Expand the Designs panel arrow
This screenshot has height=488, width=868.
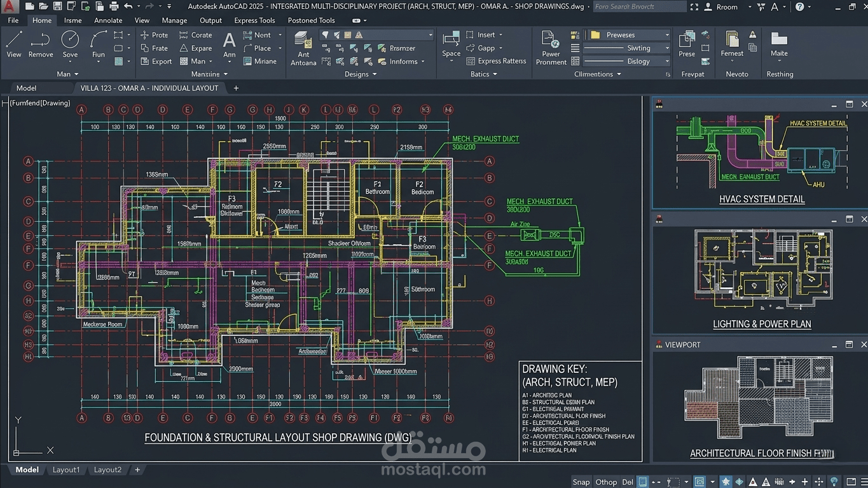(374, 74)
